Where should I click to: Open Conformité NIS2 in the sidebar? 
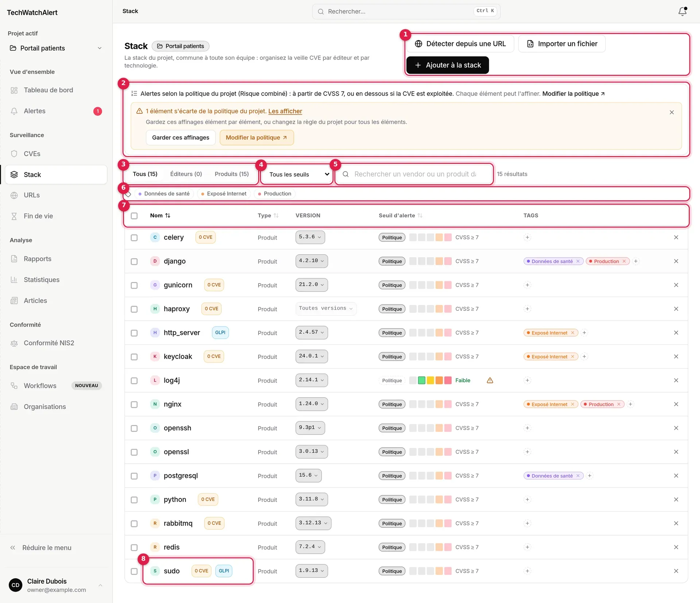pos(56,343)
